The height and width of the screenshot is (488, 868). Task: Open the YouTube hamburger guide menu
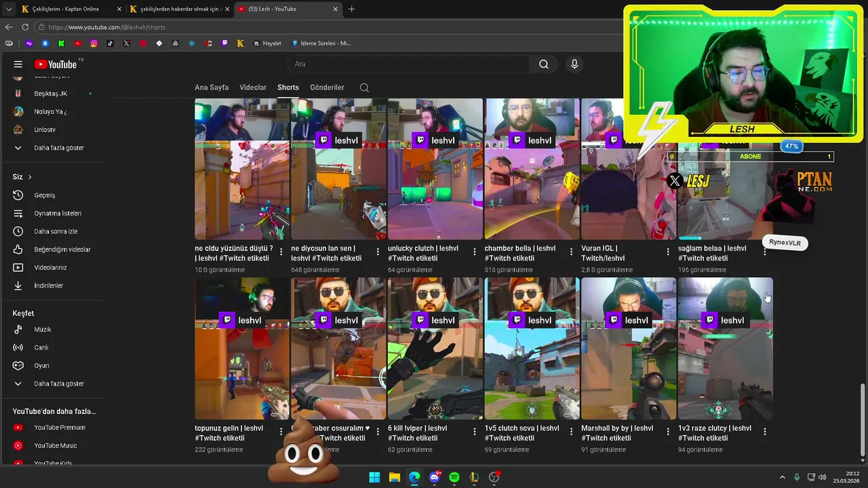pyautogui.click(x=18, y=64)
